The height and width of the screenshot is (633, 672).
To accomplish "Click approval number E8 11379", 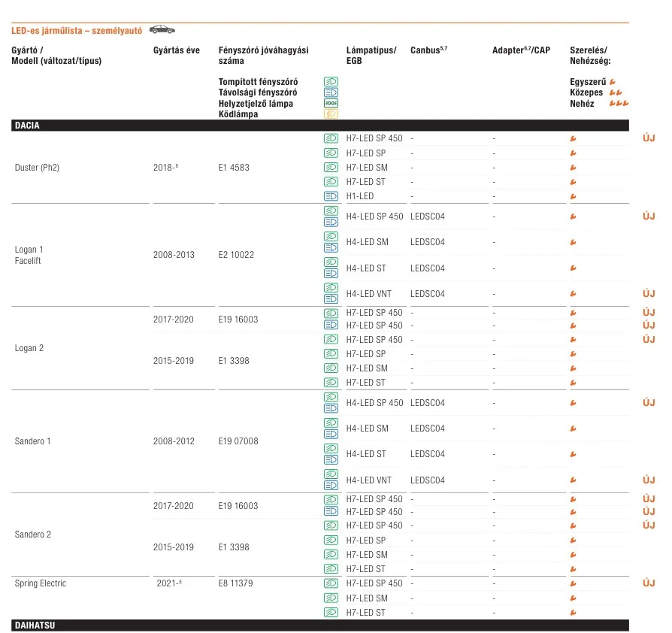I will click(x=234, y=583).
